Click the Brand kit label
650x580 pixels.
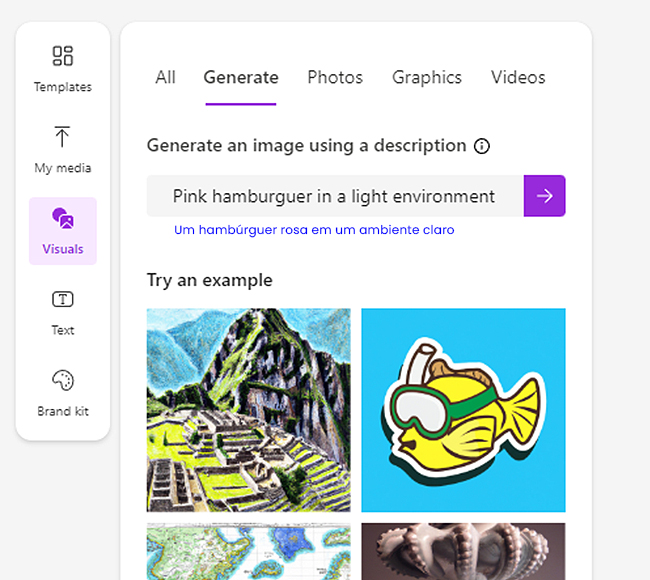click(x=63, y=411)
